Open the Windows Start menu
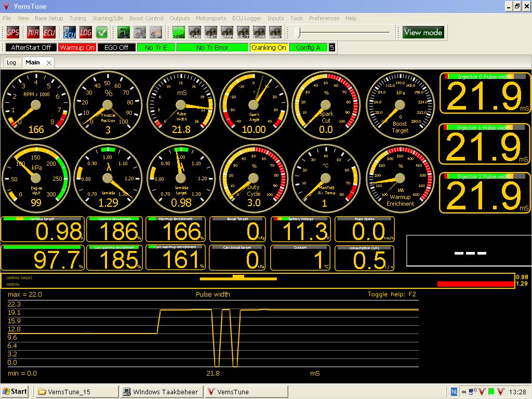 pyautogui.click(x=14, y=392)
